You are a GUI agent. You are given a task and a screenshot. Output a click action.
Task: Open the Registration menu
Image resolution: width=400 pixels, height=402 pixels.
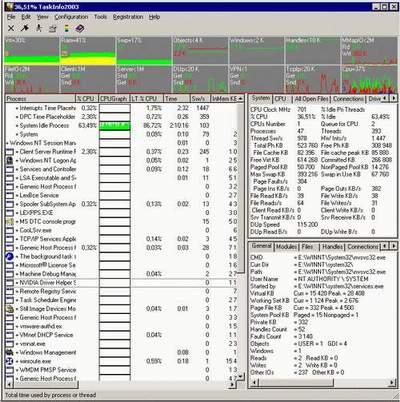(x=128, y=17)
